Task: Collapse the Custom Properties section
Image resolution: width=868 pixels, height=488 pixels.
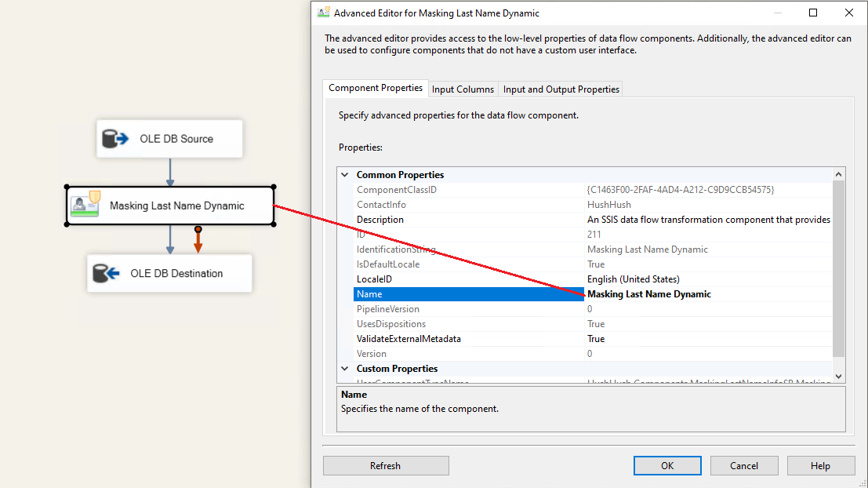Action: tap(344, 369)
